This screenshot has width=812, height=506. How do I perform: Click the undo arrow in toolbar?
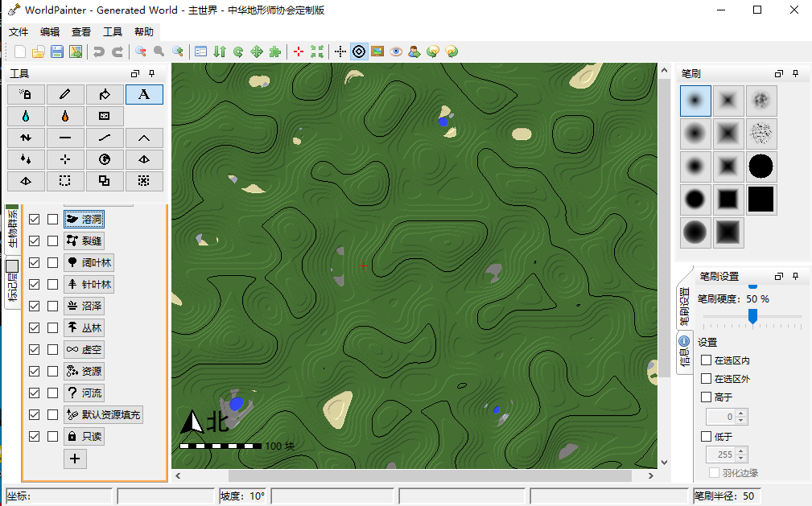pyautogui.click(x=98, y=51)
